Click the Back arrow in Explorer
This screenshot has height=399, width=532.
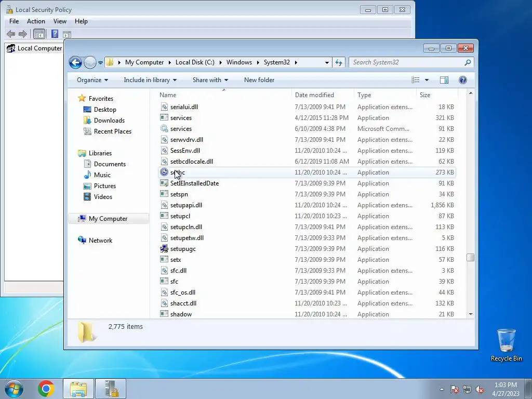(75, 62)
